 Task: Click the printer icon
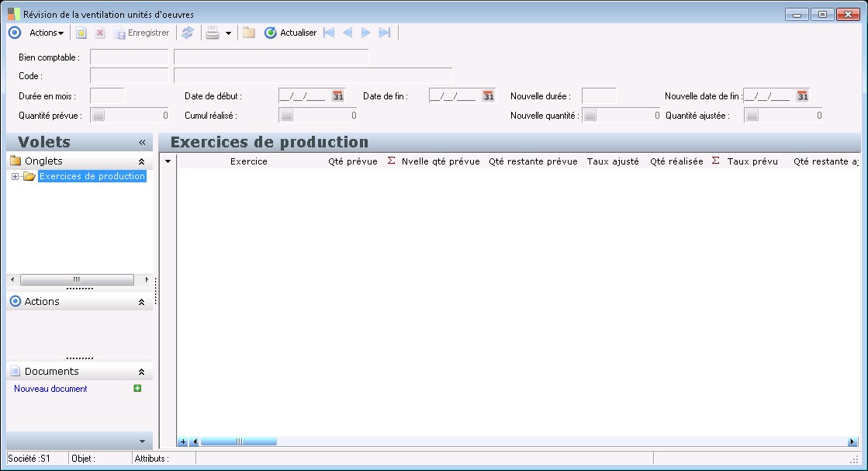pyautogui.click(x=213, y=33)
